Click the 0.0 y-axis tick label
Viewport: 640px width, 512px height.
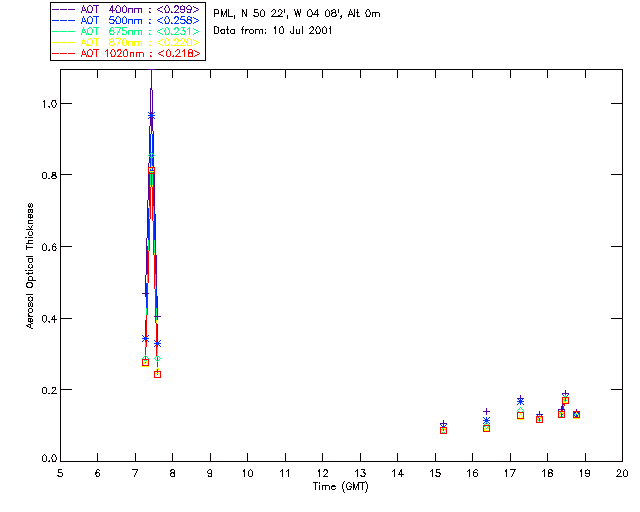[49, 459]
